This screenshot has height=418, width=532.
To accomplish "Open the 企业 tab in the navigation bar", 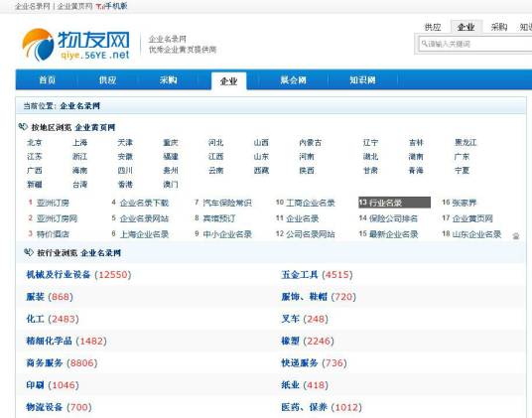I will tap(228, 81).
